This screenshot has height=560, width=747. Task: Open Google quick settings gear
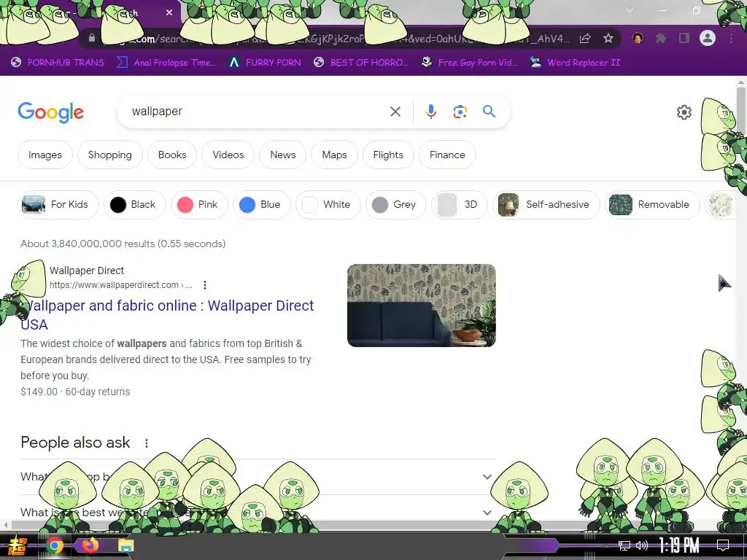coord(684,112)
